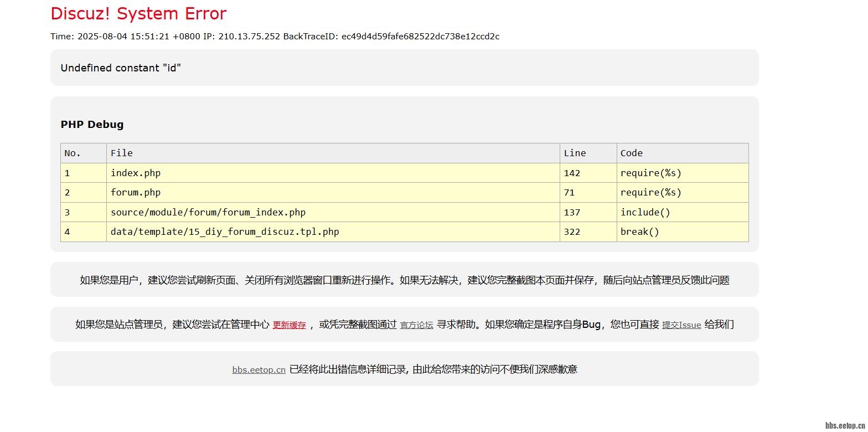868x432 pixels.
Task: Select the include() code cell
Action: tap(683, 212)
